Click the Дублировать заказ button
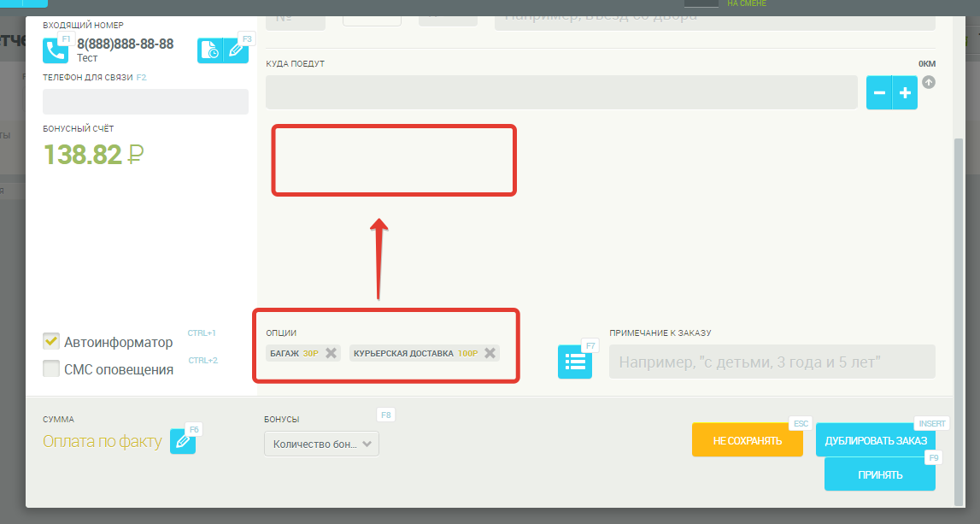980x524 pixels. [x=875, y=440]
